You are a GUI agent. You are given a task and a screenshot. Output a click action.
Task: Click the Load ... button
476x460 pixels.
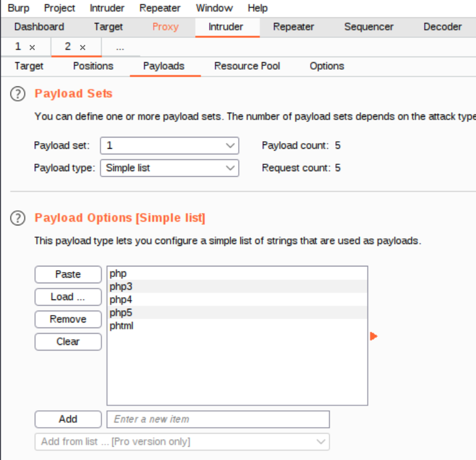[68, 297]
